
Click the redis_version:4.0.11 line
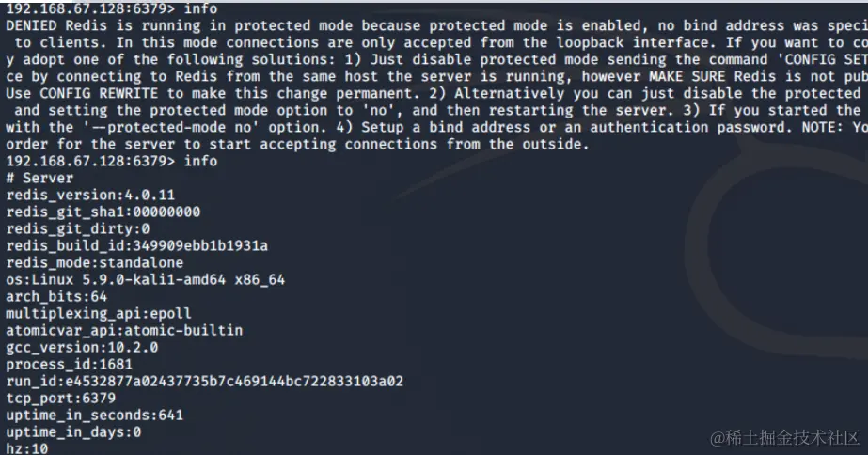(x=90, y=195)
